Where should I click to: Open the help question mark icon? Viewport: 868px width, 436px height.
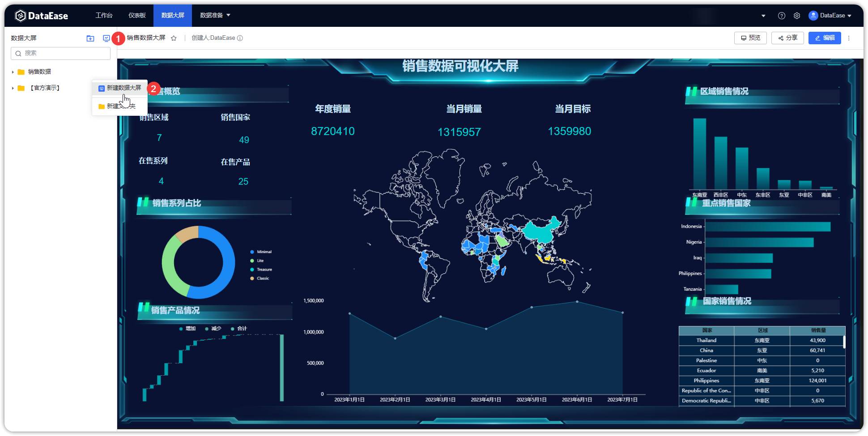[781, 16]
